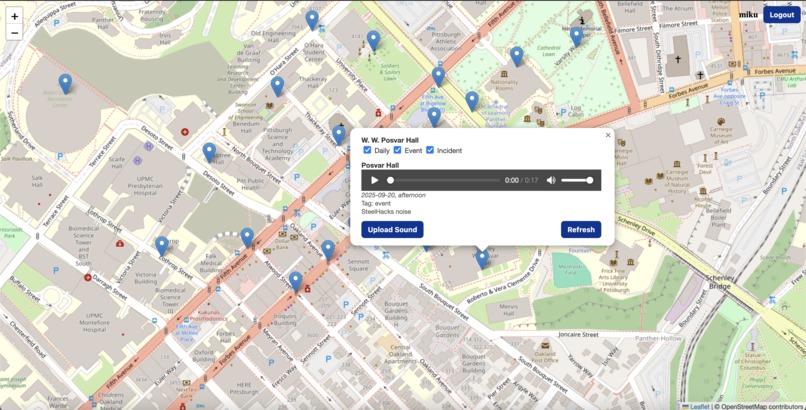Zoom out of the map
806x410 pixels.
[x=14, y=32]
